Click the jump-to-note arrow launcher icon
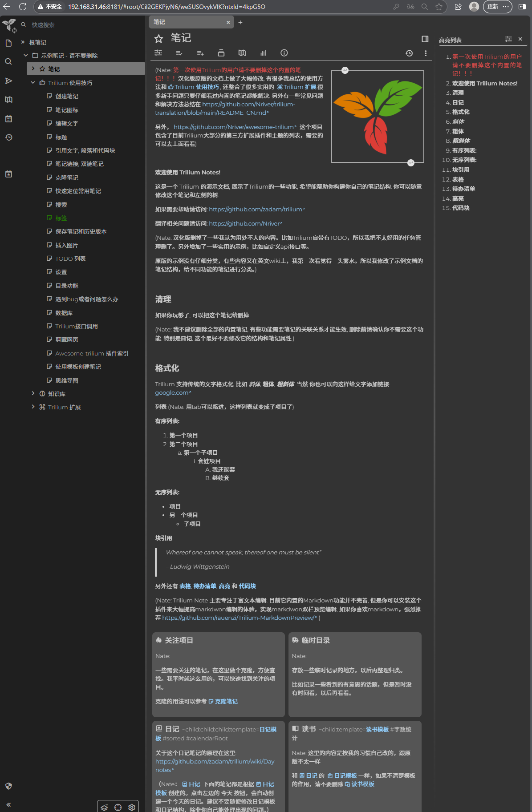This screenshot has height=812, width=532. [x=8, y=81]
